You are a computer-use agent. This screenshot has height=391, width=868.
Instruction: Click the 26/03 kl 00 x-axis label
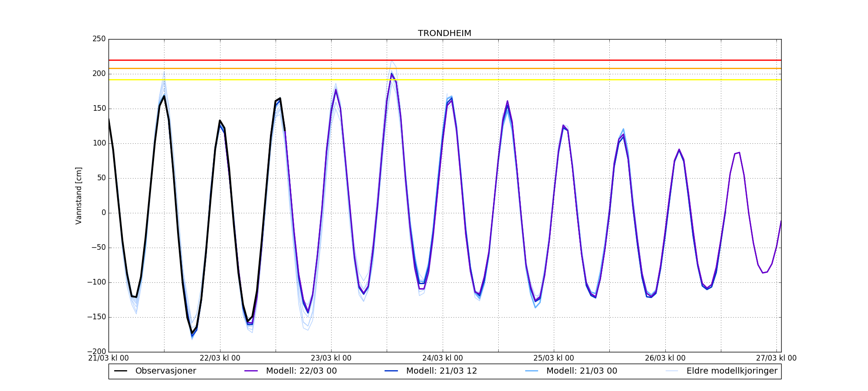665,358
